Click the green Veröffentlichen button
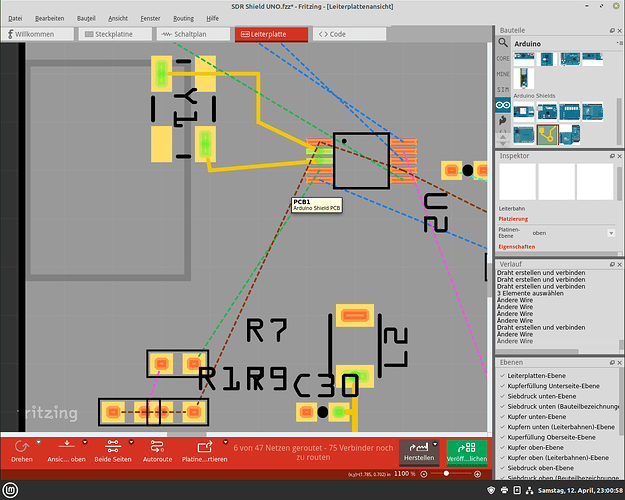Viewport: 625px width, 500px height. pyautogui.click(x=467, y=453)
